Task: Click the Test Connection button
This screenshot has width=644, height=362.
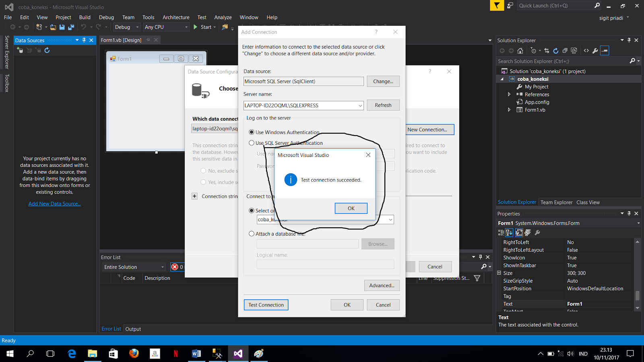Action: (266, 305)
